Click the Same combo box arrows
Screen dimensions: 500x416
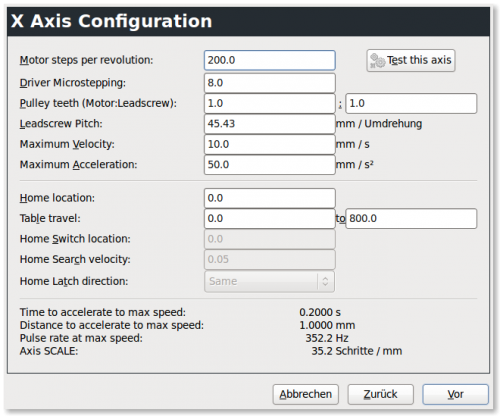click(325, 281)
